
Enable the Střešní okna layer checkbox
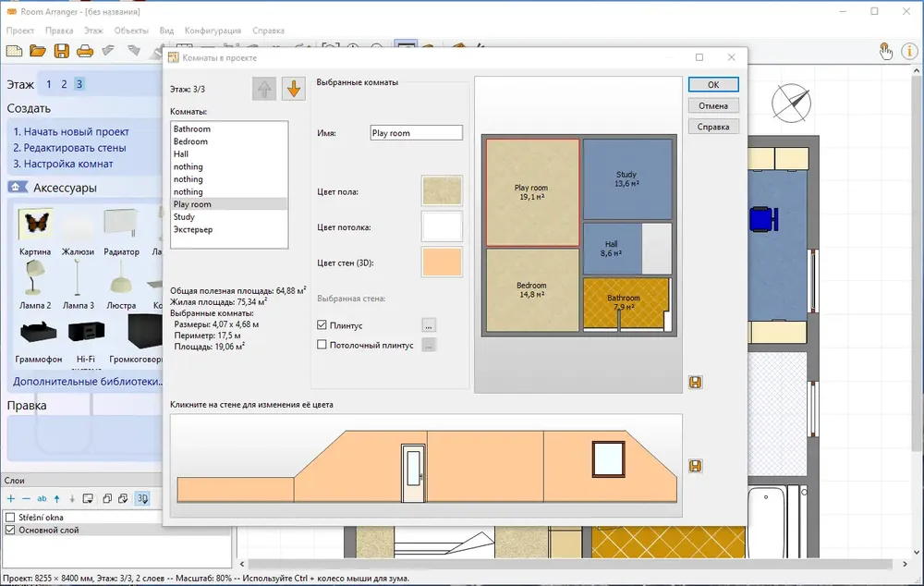pyautogui.click(x=10, y=518)
